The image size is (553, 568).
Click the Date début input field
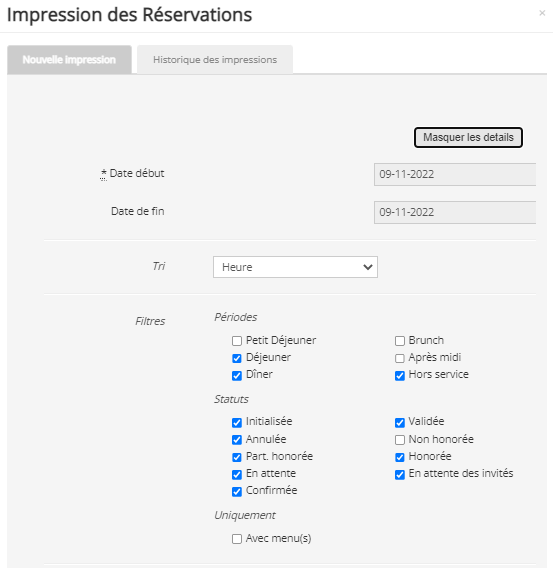tap(454, 174)
